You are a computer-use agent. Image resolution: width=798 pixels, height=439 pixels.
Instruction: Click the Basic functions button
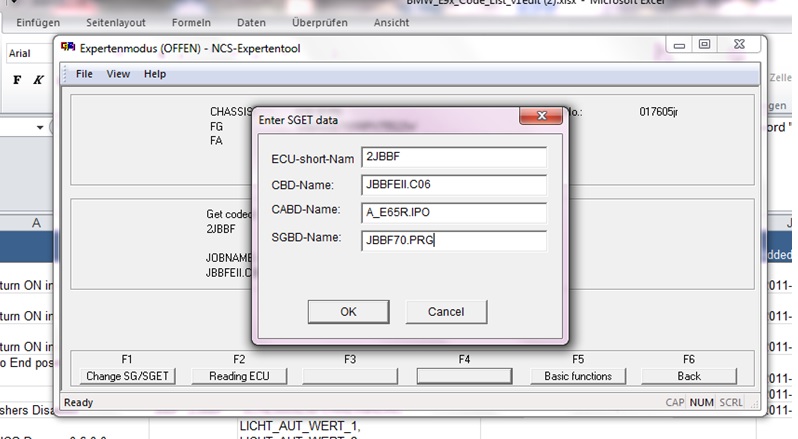click(578, 376)
